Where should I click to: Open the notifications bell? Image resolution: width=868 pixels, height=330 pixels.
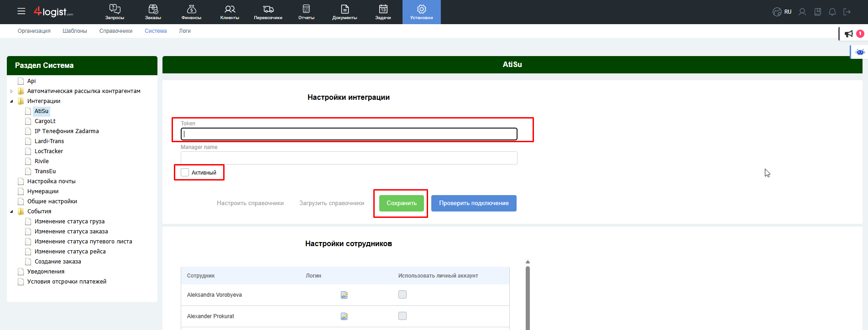(832, 12)
